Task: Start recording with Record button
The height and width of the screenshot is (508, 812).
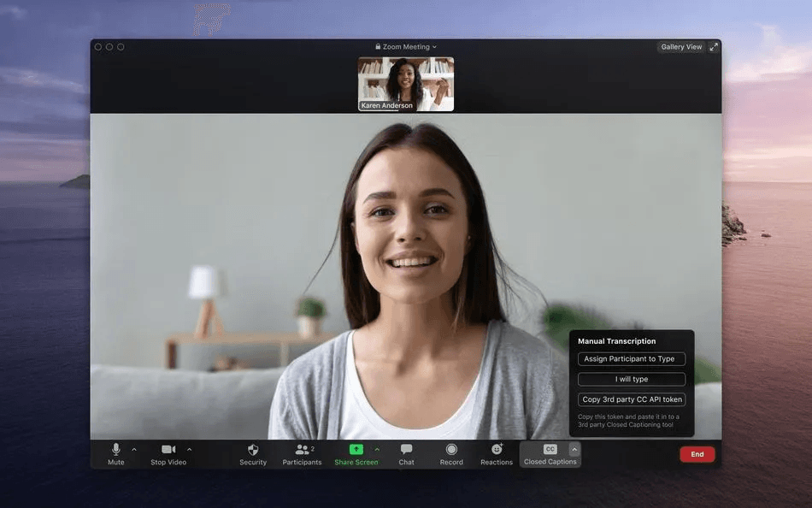Action: pos(451,454)
